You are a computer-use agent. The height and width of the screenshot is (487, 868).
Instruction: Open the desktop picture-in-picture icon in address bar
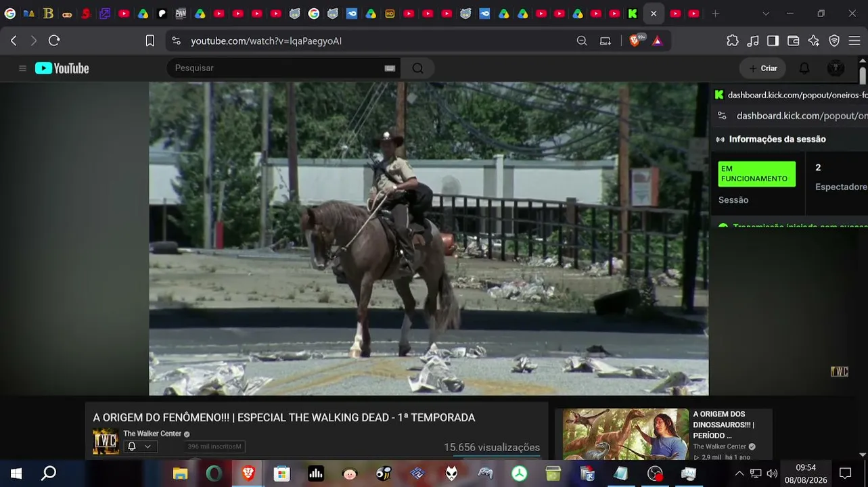(x=606, y=41)
